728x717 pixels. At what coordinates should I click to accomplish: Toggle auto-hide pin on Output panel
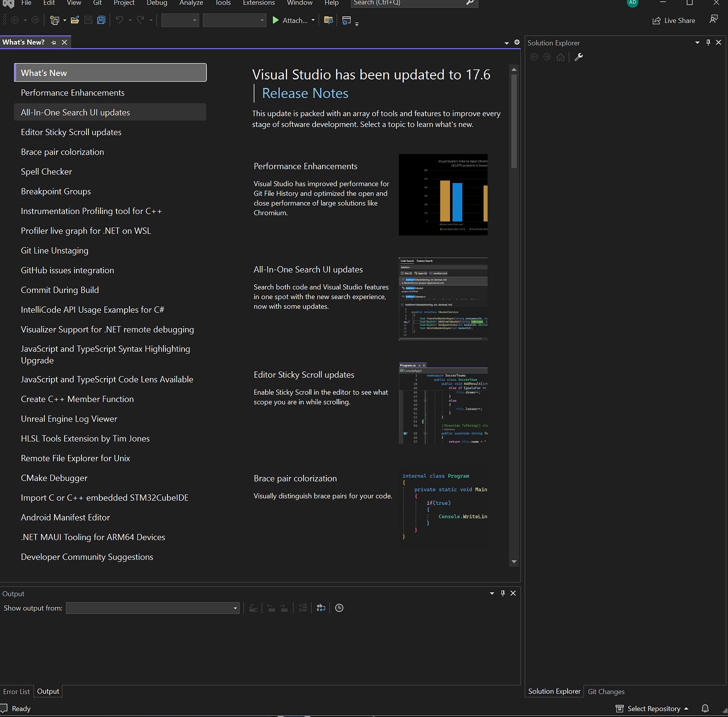click(x=502, y=593)
